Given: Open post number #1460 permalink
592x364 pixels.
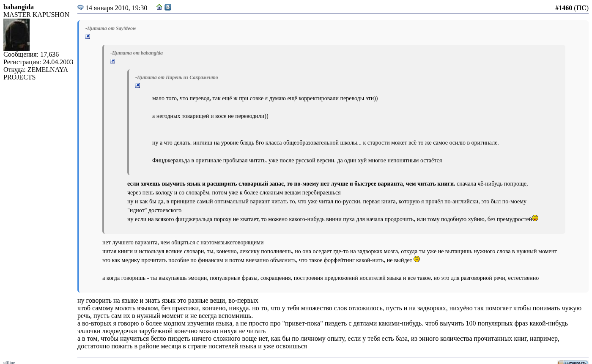Looking at the screenshot, I should pos(563,8).
